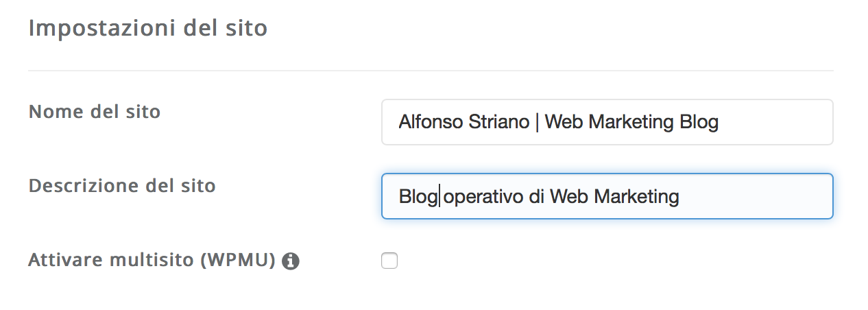
Task: Click the word "Web" in Nome del sito
Action: [565, 122]
